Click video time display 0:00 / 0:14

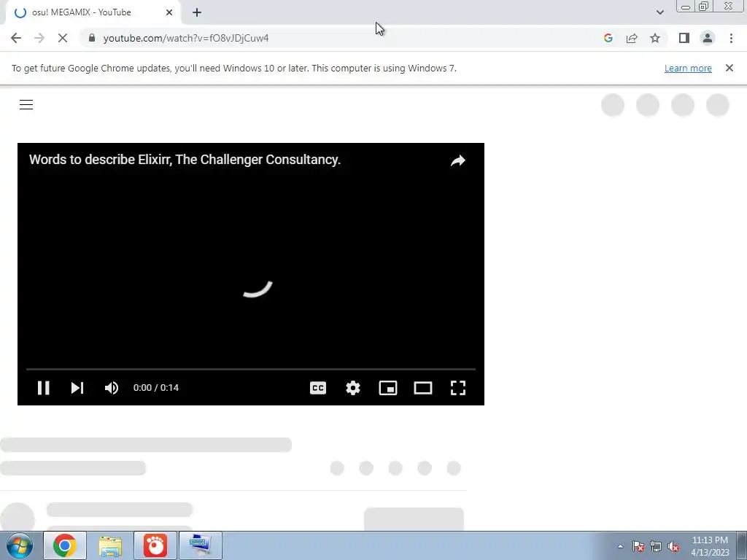click(156, 388)
